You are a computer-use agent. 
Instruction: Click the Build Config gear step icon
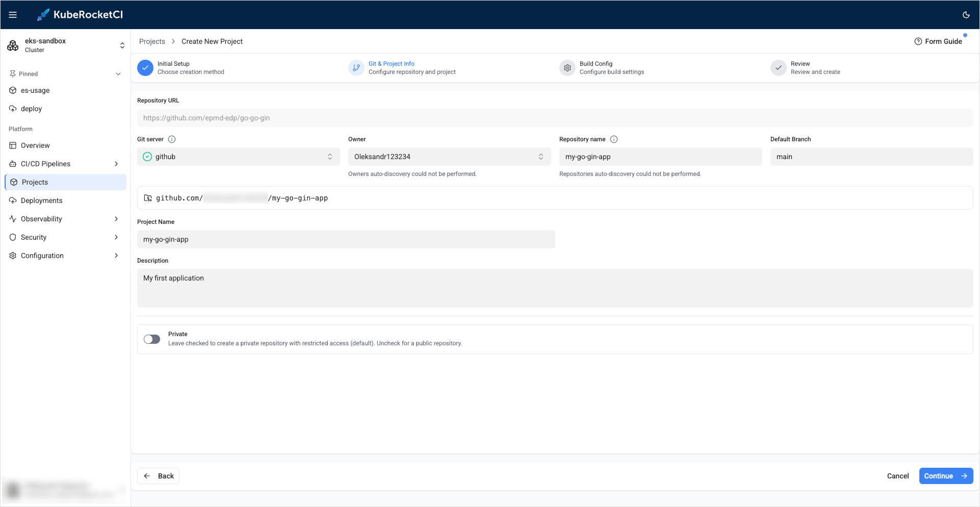coord(567,68)
